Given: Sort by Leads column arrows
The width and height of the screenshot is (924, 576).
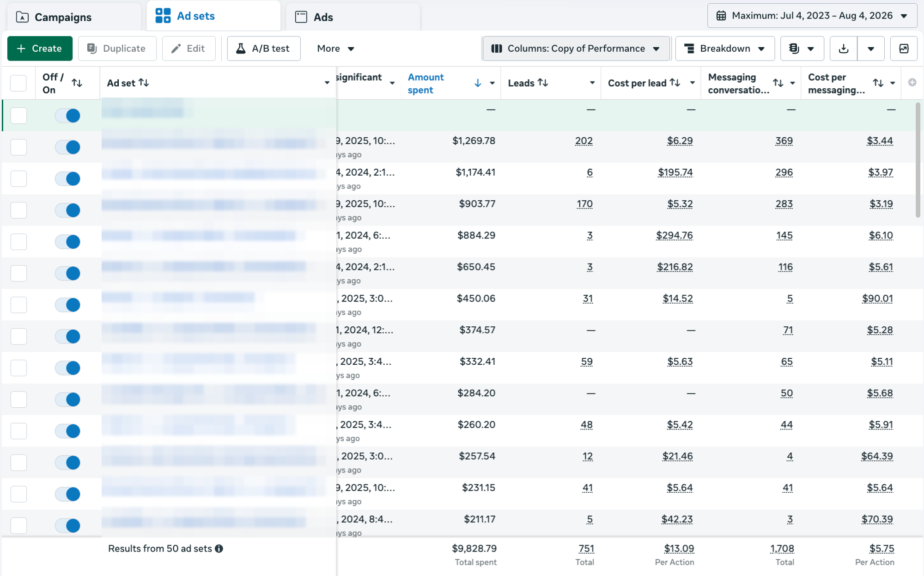Looking at the screenshot, I should coord(543,82).
